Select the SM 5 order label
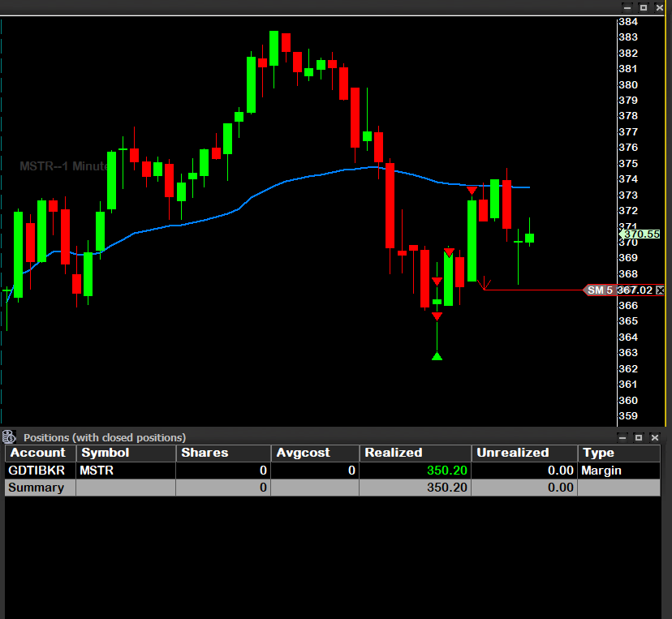Image resolution: width=672 pixels, height=619 pixels. click(x=600, y=290)
